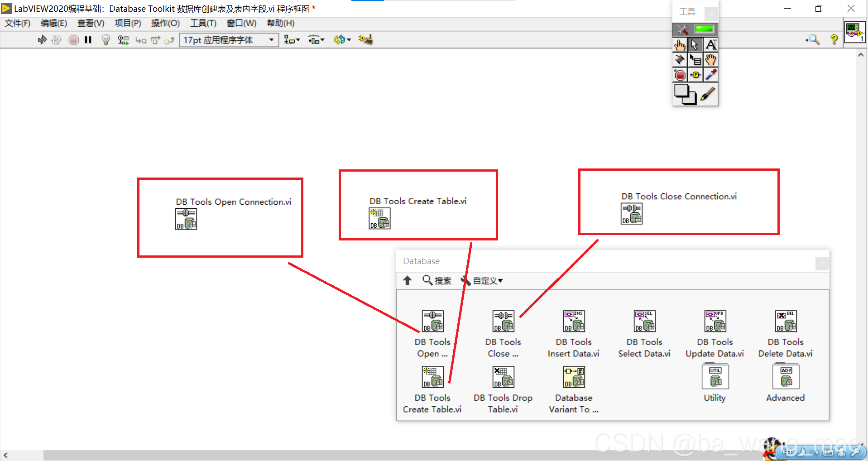Click the 搜索 search button in Database palette
This screenshot has height=461, width=868.
436,280
